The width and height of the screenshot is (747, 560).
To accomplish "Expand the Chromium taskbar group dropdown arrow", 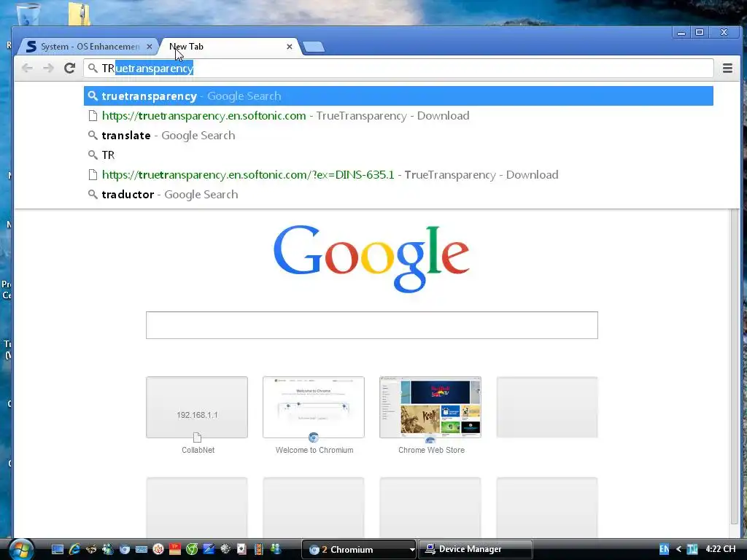I will tap(412, 550).
